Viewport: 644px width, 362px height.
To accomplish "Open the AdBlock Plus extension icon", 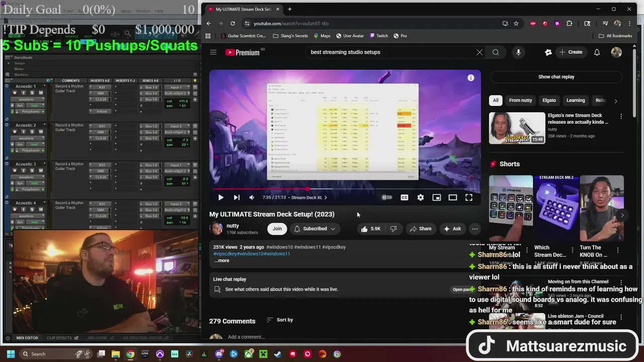I will pos(533,24).
